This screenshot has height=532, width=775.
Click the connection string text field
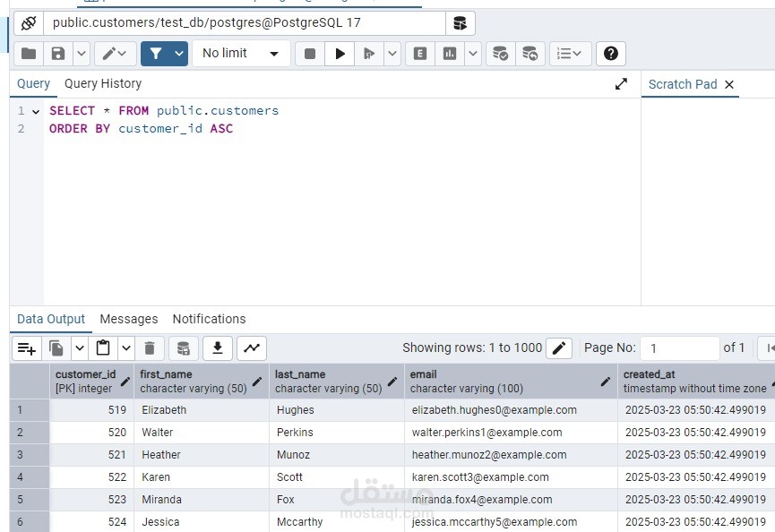pos(245,23)
